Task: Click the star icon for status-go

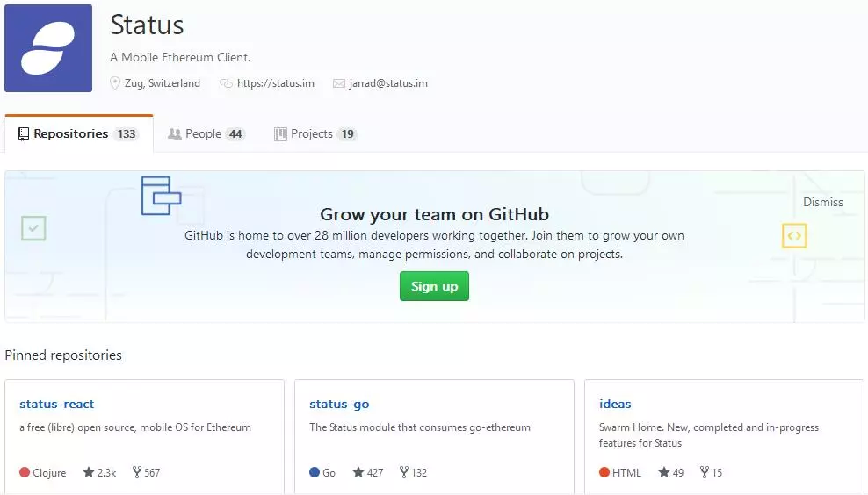Action: 358,472
